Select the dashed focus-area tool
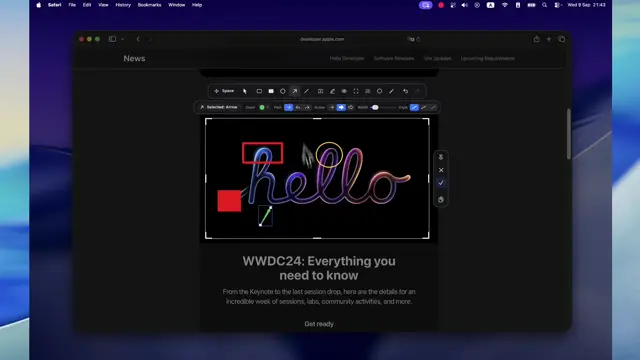 [x=356, y=91]
